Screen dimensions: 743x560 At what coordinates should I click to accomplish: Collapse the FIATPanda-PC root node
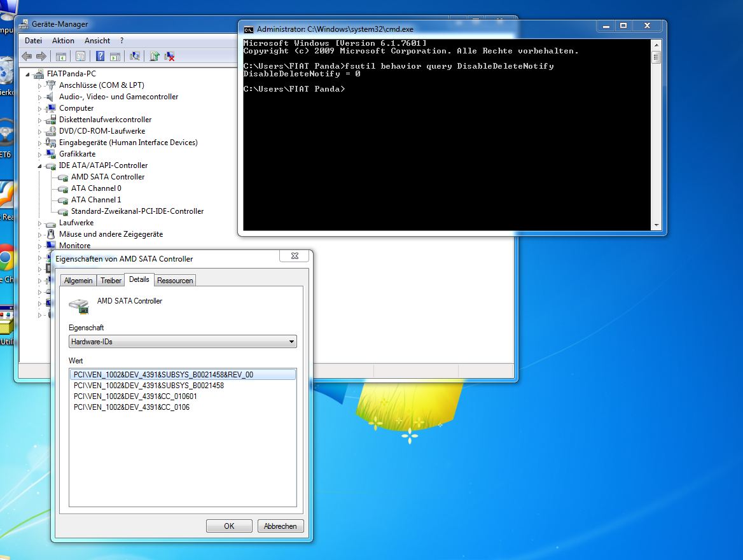[x=28, y=74]
